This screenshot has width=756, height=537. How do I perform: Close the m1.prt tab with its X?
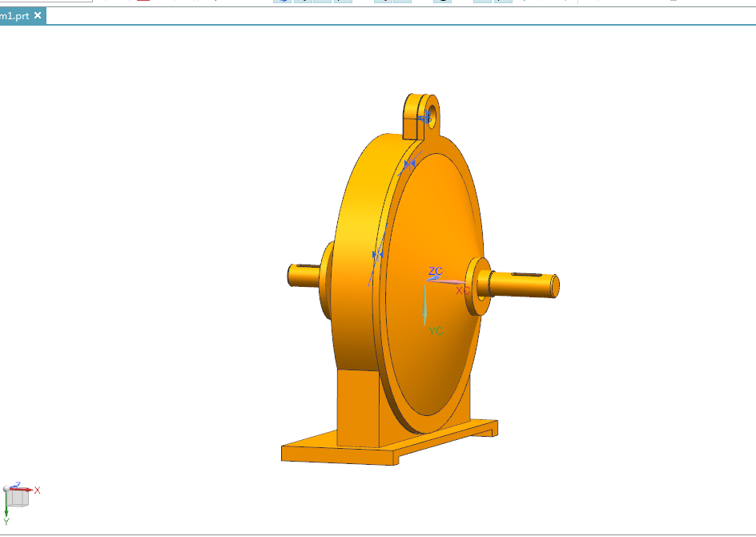(38, 15)
